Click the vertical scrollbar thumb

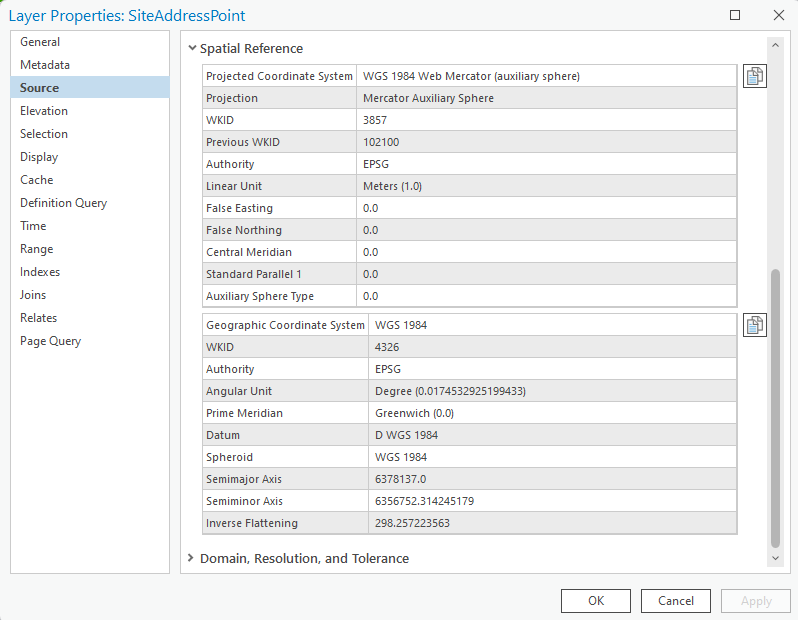click(775, 408)
